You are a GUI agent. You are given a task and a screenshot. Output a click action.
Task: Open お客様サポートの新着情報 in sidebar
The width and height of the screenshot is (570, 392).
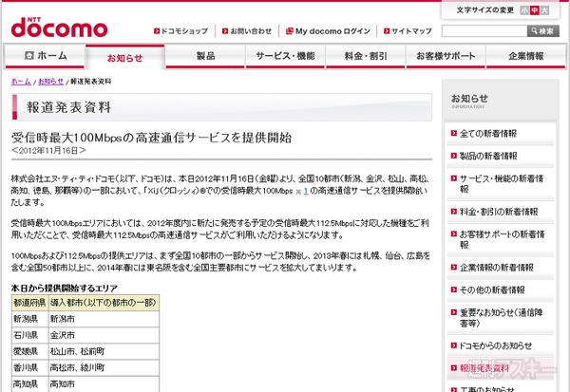coord(502,239)
